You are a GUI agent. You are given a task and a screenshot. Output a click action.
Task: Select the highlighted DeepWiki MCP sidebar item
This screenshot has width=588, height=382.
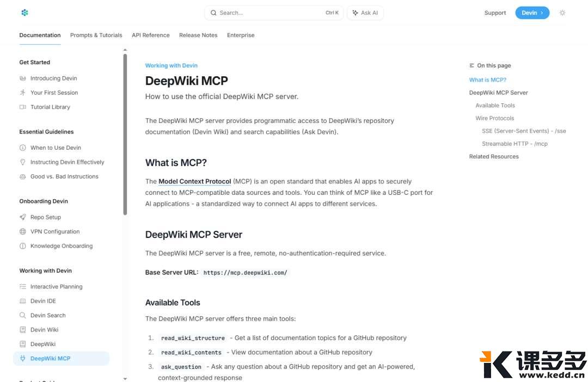coord(62,359)
